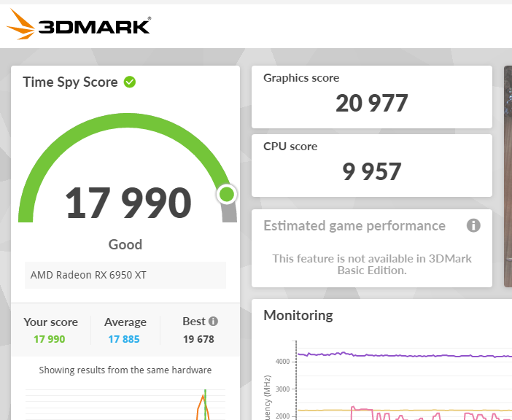Click the Best value 19 678
The height and width of the screenshot is (420, 512).
pyautogui.click(x=198, y=339)
